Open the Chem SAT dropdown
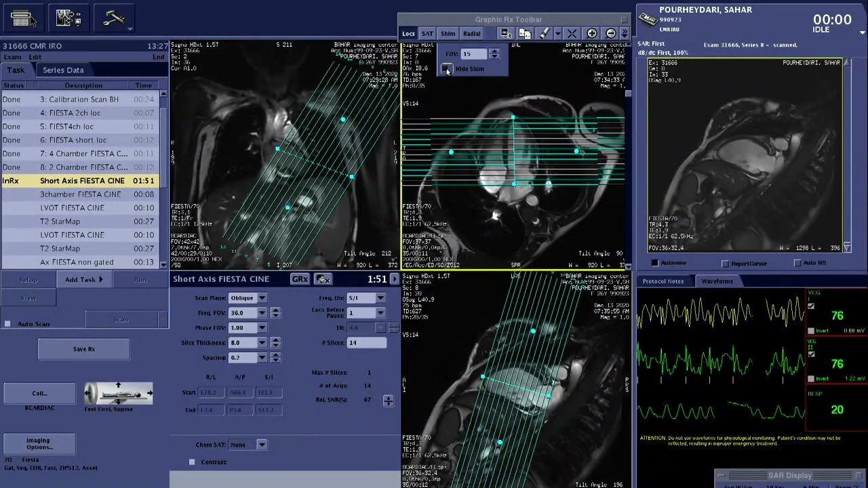This screenshot has width=868, height=488. 246,444
